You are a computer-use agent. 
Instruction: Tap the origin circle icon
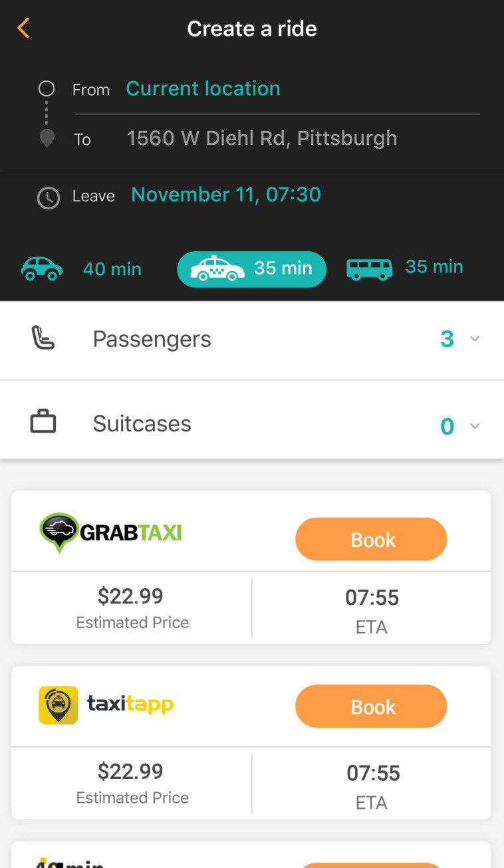[47, 88]
